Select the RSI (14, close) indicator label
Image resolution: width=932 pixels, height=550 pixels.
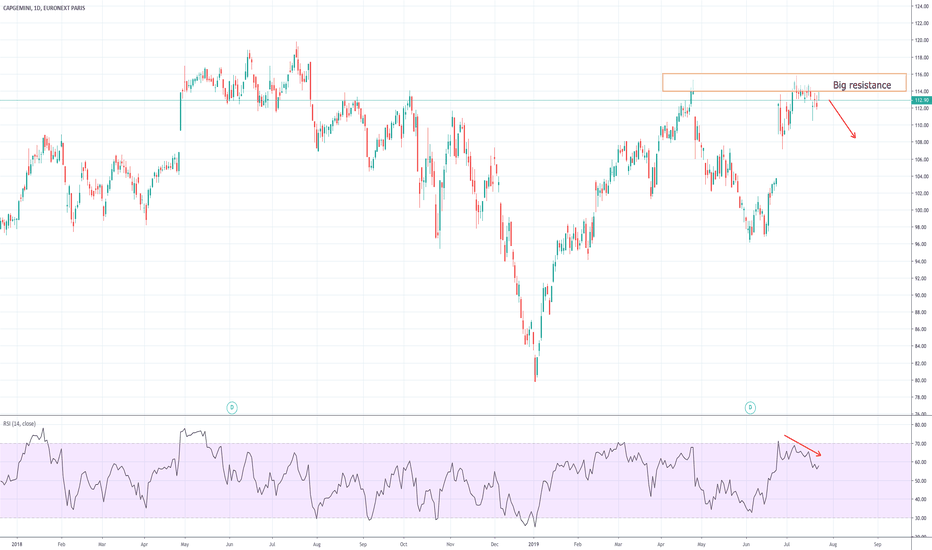(20, 423)
